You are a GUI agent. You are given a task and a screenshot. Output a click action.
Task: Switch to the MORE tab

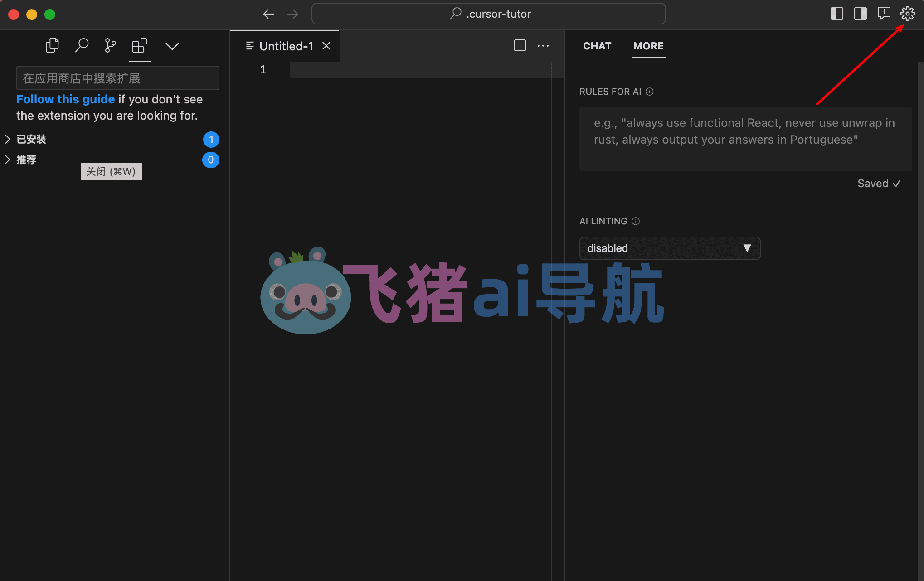point(648,46)
